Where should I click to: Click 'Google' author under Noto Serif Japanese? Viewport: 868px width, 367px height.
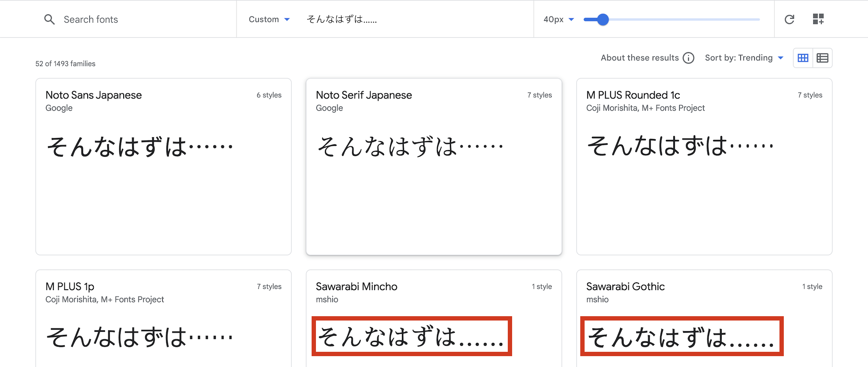coord(329,108)
